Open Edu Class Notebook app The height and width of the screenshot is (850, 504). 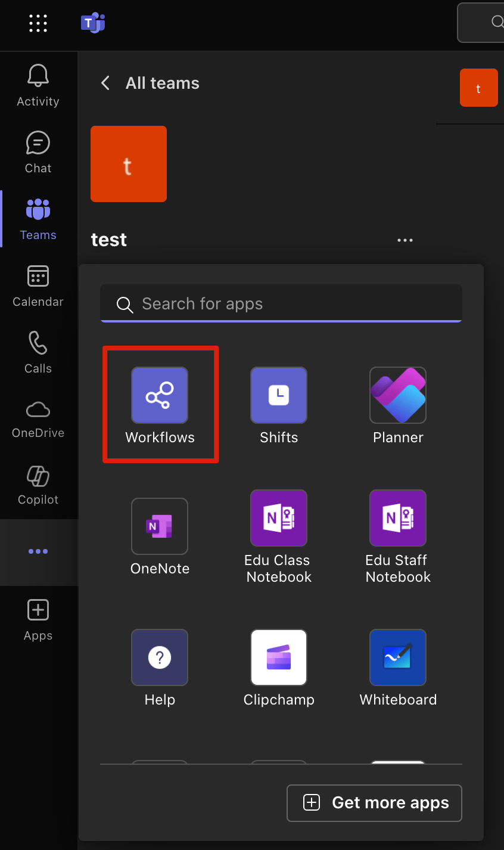(x=279, y=536)
